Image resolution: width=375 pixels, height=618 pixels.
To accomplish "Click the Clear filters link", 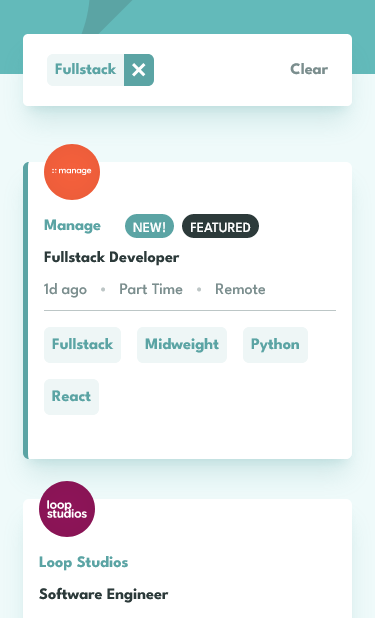I will click(309, 69).
